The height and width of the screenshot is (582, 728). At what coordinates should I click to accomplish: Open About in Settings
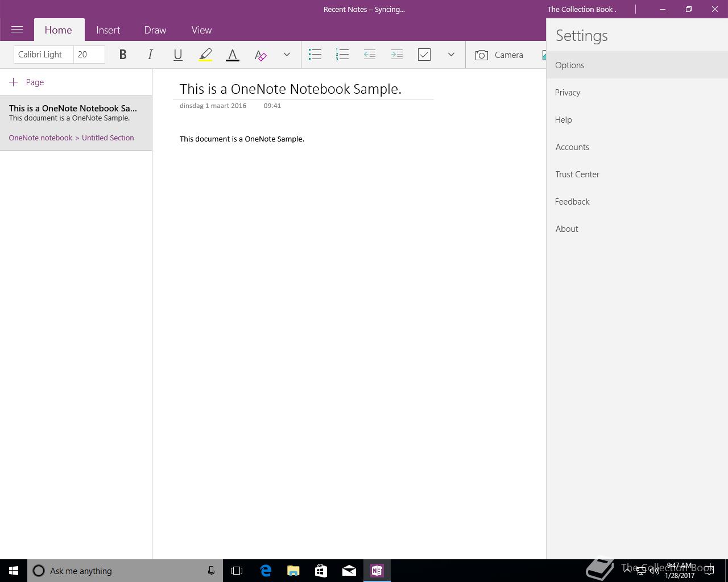pos(637,228)
